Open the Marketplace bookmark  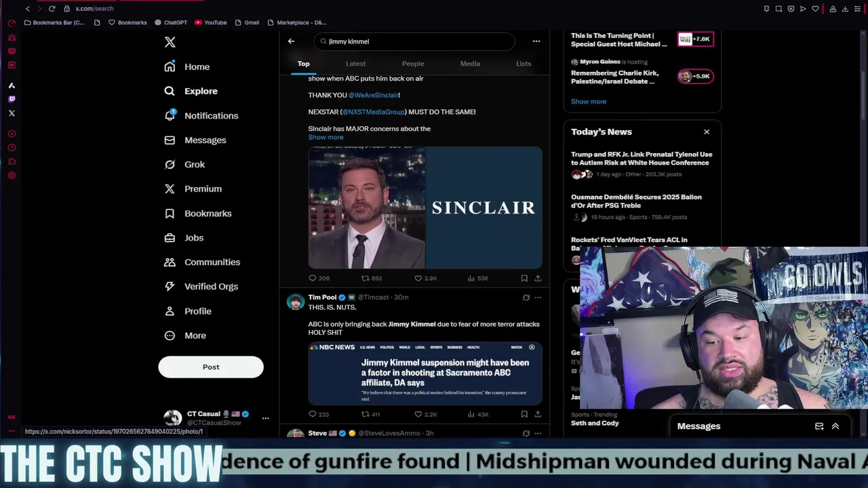297,22
